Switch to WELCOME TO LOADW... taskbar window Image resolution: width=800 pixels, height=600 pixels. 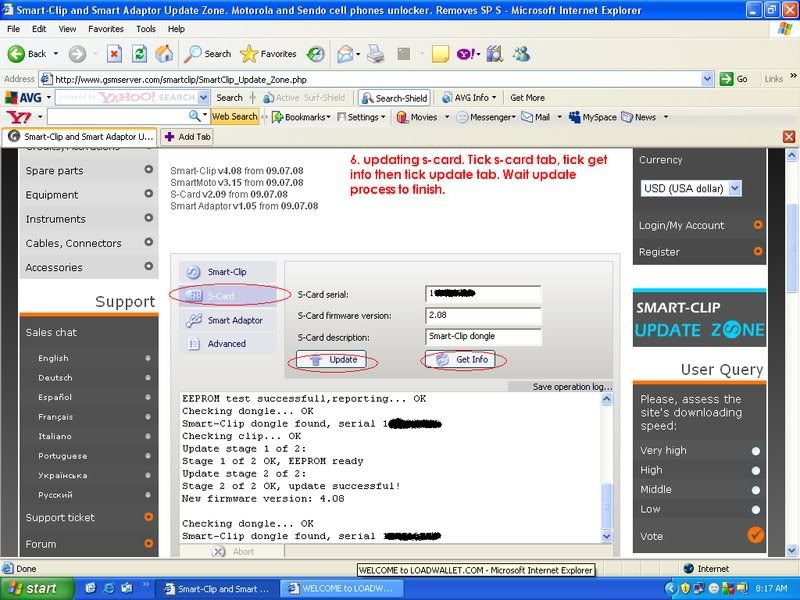[x=342, y=588]
